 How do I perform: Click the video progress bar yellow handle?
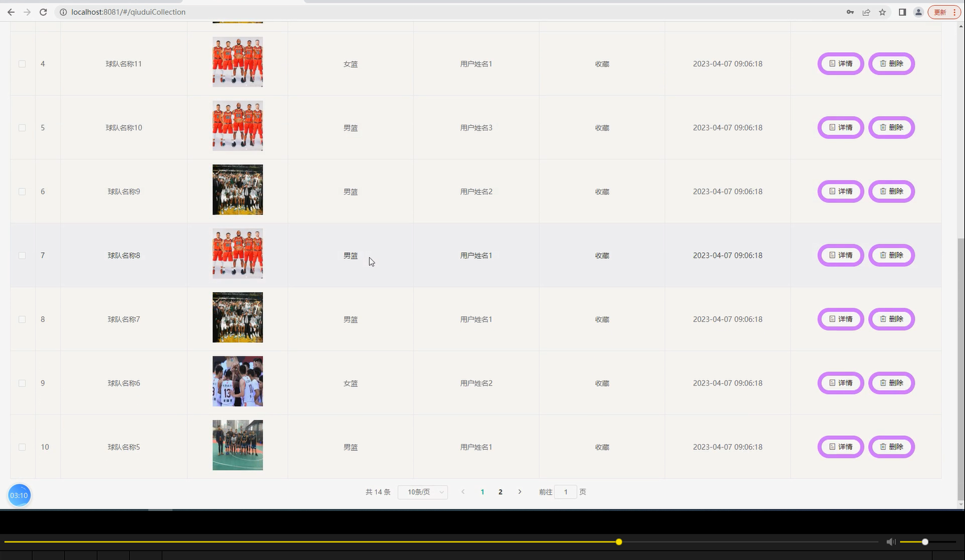(x=619, y=542)
